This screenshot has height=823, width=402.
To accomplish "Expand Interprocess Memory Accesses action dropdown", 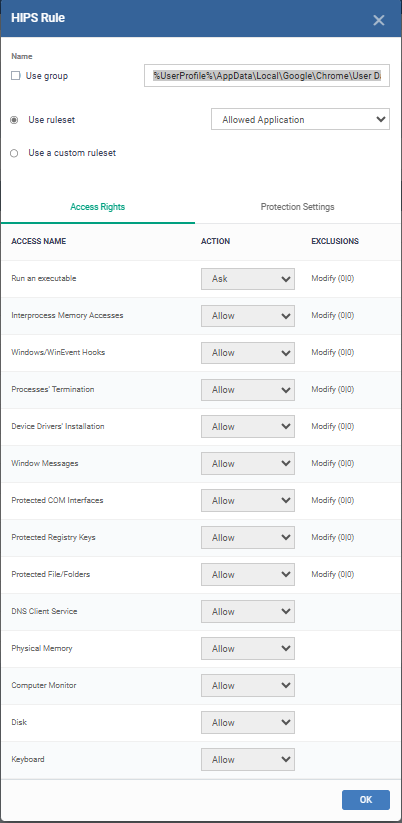I will [x=248, y=316].
